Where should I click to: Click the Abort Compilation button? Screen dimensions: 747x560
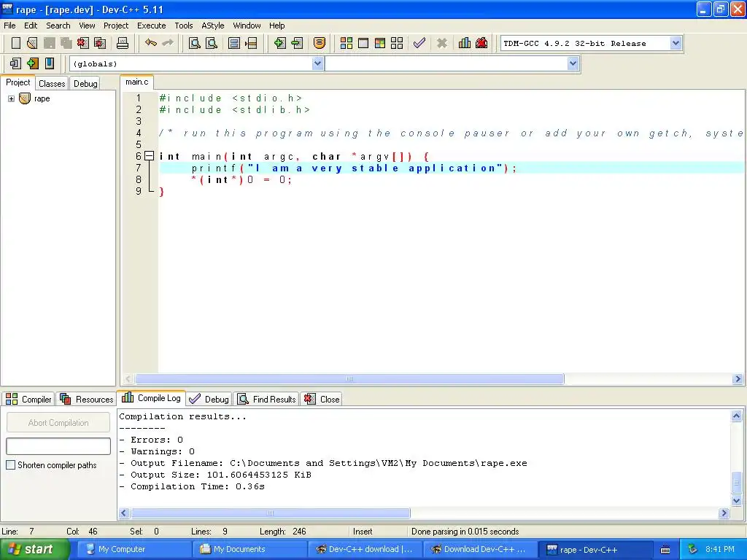tap(58, 423)
